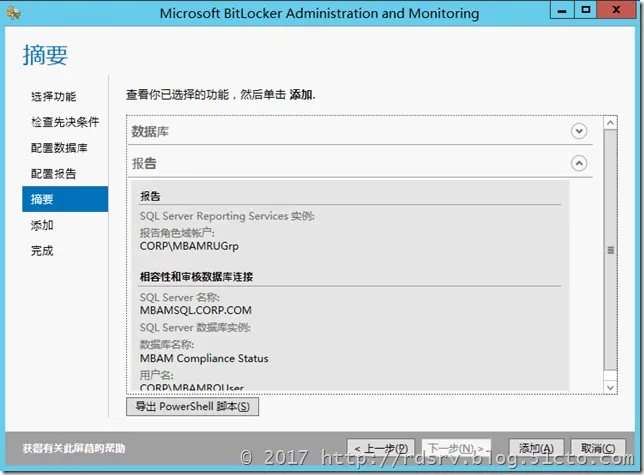Expand the 数据库 section chevron
Viewport: 644px width, 475px height.
[x=579, y=131]
